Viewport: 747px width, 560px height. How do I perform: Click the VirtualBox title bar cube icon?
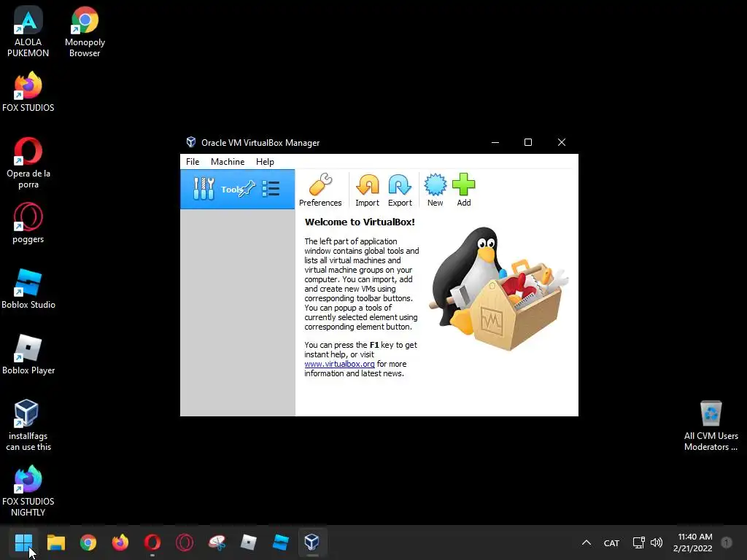click(x=191, y=142)
